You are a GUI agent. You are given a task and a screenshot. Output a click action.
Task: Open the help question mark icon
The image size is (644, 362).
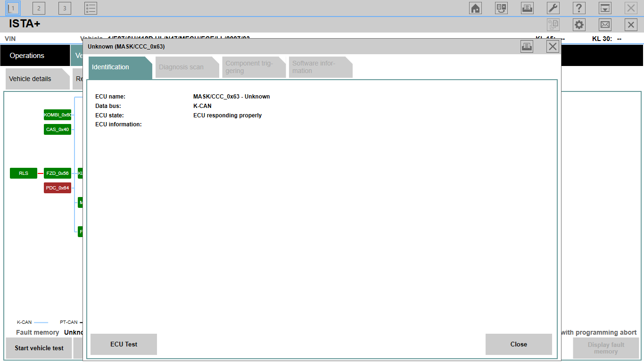tap(579, 8)
